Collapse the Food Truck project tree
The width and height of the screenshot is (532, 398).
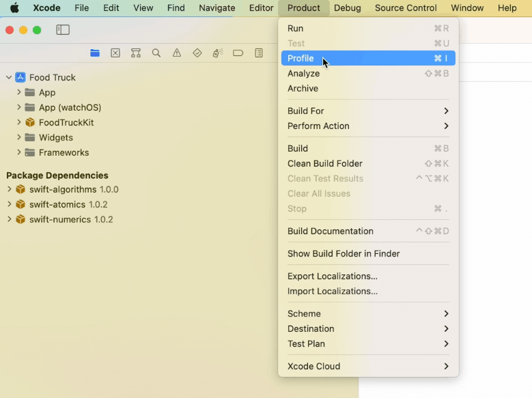point(9,77)
